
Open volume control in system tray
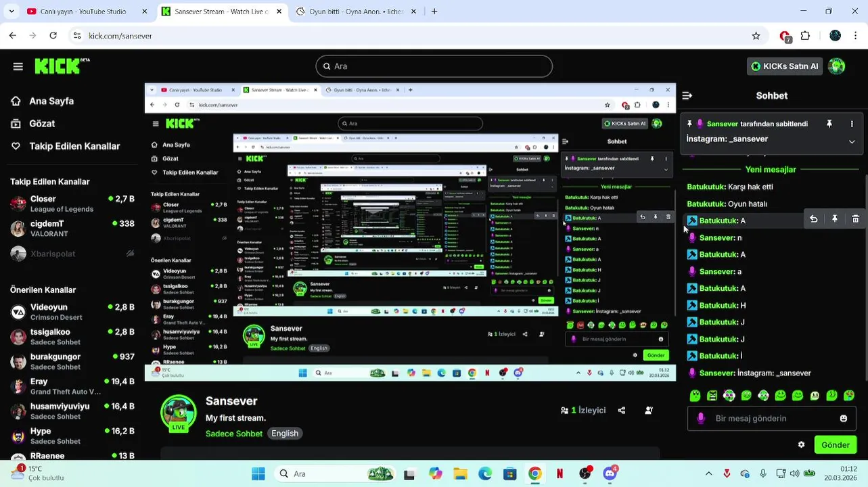[x=794, y=474]
